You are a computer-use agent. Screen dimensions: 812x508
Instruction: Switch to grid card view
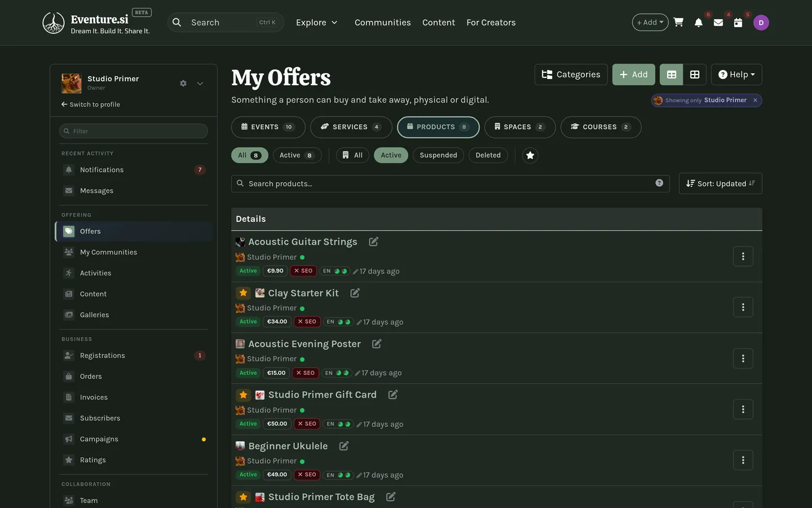point(695,75)
